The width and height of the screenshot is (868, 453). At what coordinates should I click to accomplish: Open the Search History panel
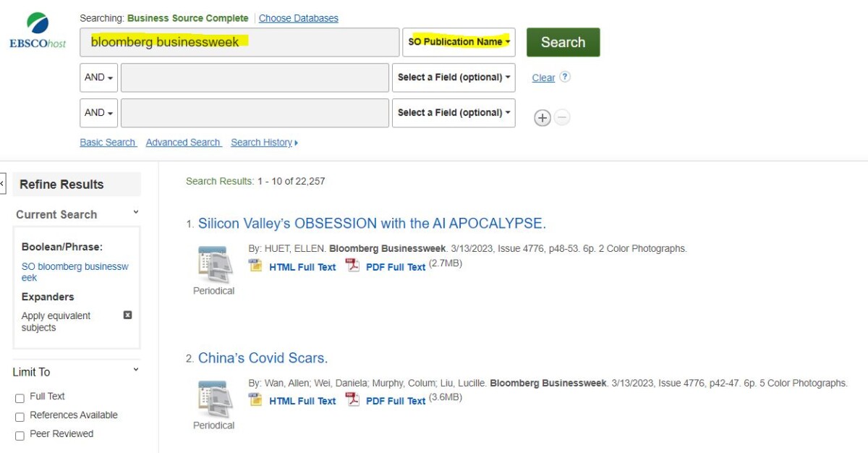(x=264, y=143)
